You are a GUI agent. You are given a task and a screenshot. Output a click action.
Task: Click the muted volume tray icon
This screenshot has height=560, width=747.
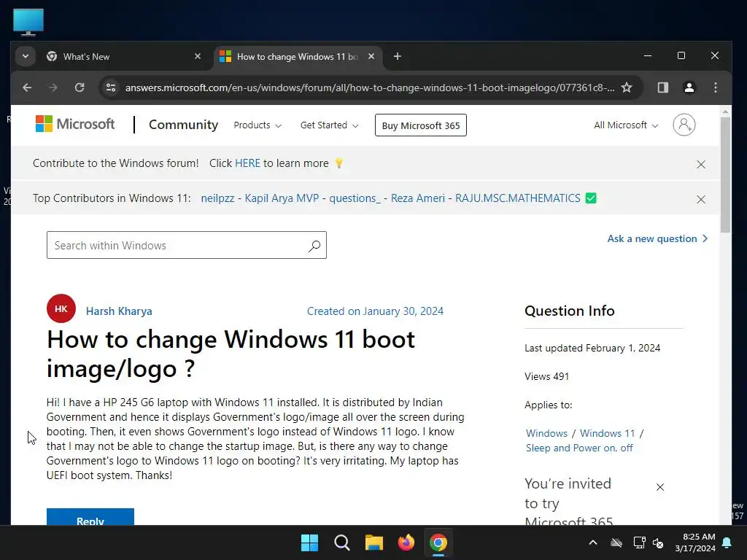[x=659, y=542]
